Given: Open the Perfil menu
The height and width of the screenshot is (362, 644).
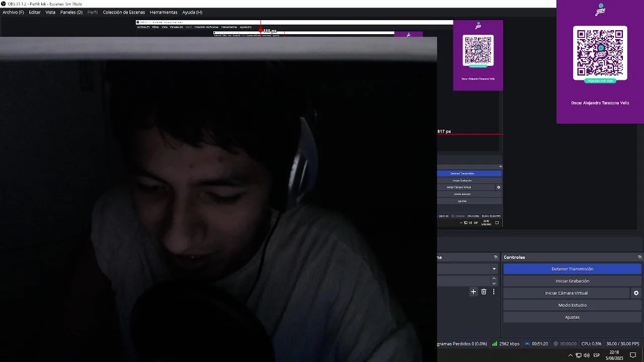Looking at the screenshot, I should pos(93,12).
